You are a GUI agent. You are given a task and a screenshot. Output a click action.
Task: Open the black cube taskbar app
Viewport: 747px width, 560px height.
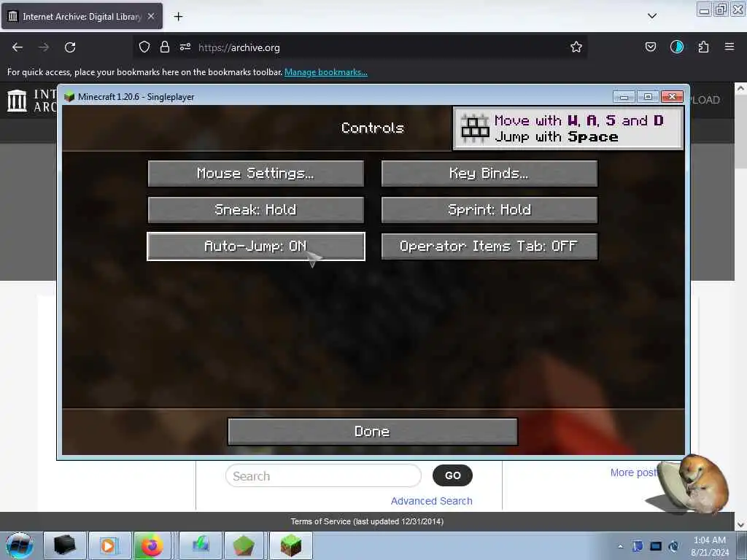point(65,545)
